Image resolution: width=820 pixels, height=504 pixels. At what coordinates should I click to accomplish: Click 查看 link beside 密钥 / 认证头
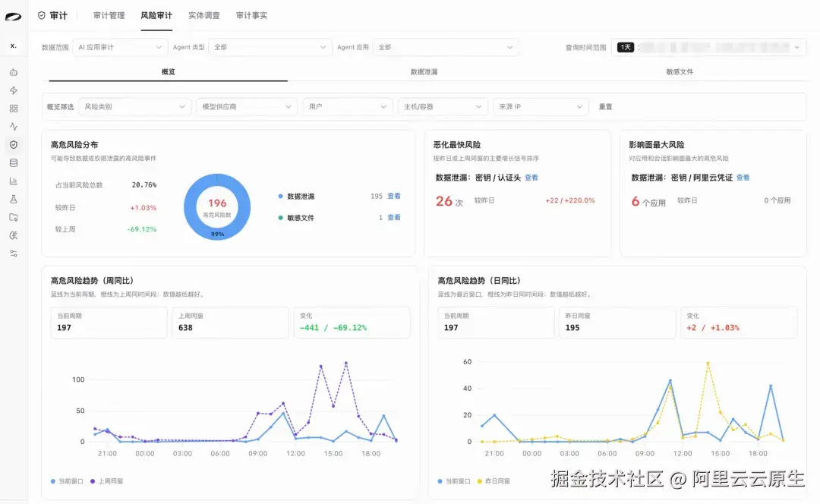pyautogui.click(x=531, y=178)
